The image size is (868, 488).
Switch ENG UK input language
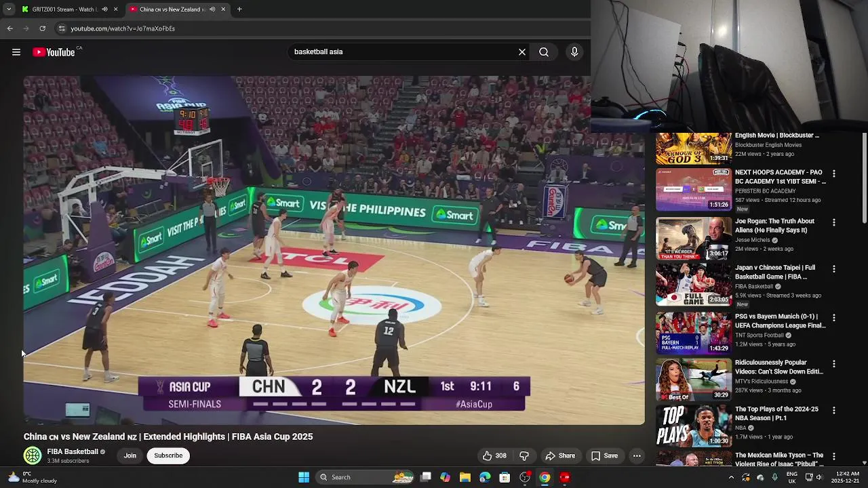[x=792, y=477]
